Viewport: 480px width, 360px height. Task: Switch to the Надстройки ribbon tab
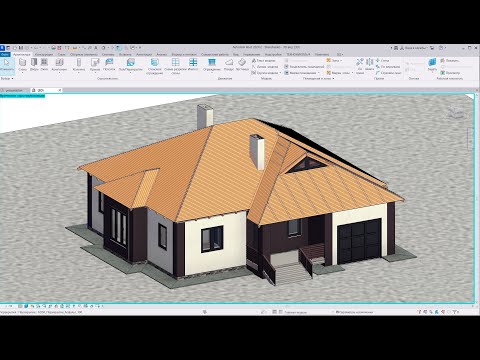(273, 54)
